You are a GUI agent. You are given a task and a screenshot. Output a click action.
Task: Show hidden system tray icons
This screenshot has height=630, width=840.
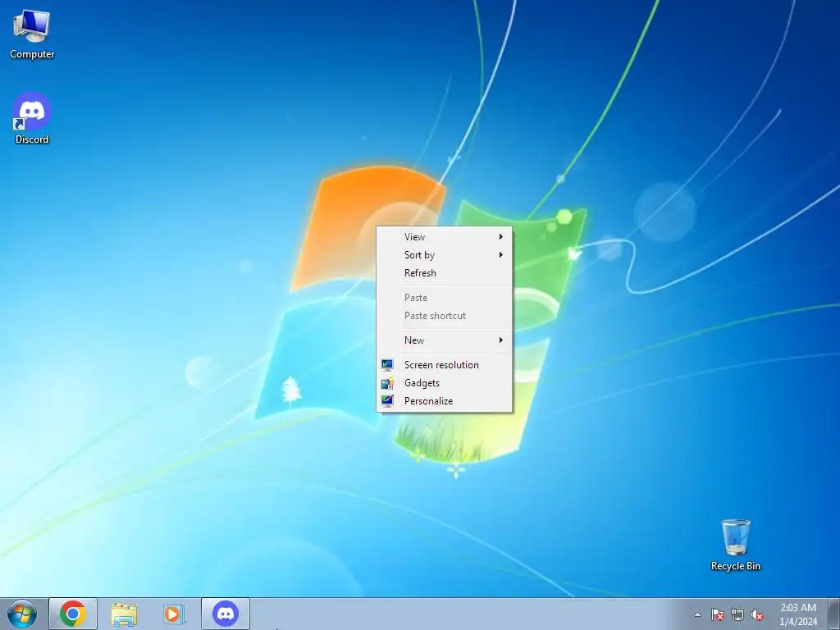click(x=697, y=614)
